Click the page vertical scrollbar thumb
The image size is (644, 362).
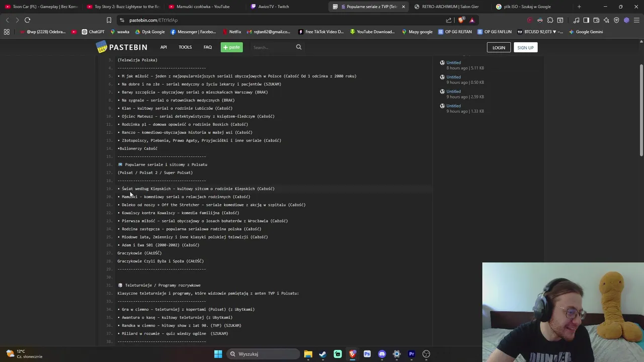point(641,111)
